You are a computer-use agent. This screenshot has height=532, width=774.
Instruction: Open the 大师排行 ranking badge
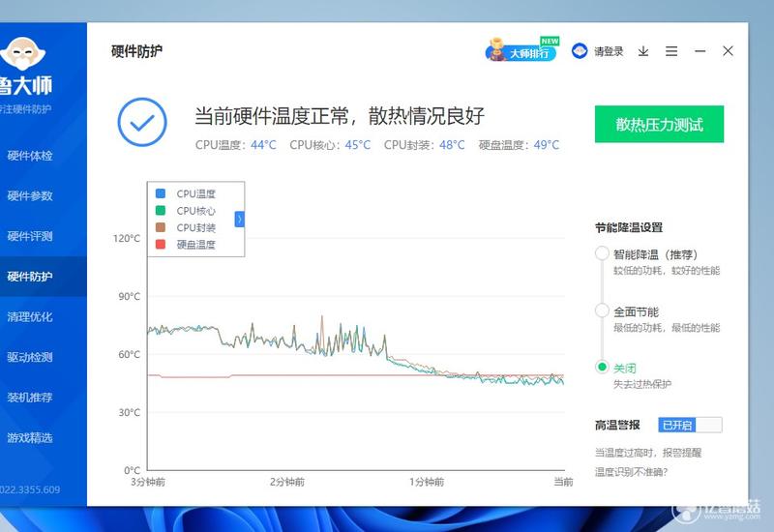[522, 50]
